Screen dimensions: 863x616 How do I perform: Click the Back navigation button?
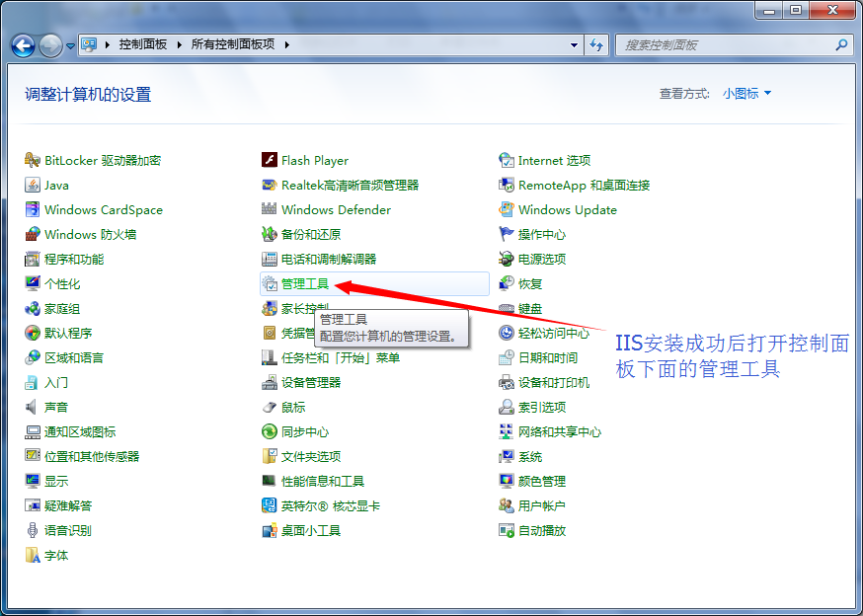(23, 45)
